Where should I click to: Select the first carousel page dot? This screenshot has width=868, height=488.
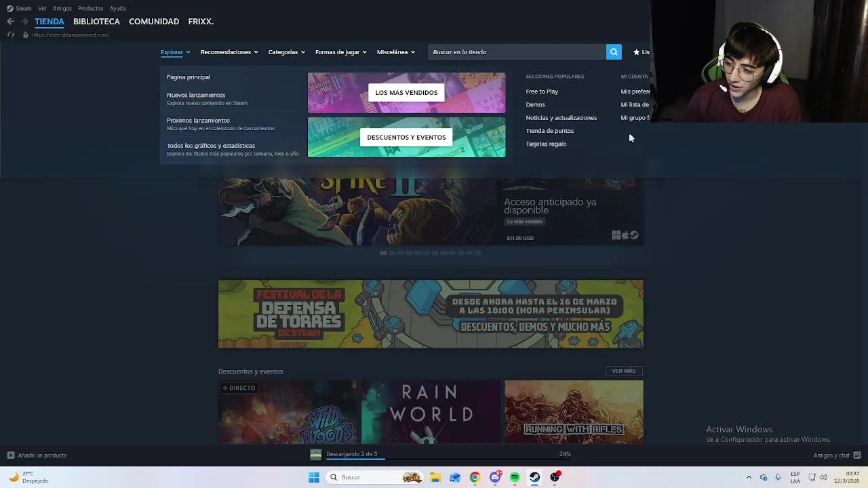pyautogui.click(x=384, y=253)
